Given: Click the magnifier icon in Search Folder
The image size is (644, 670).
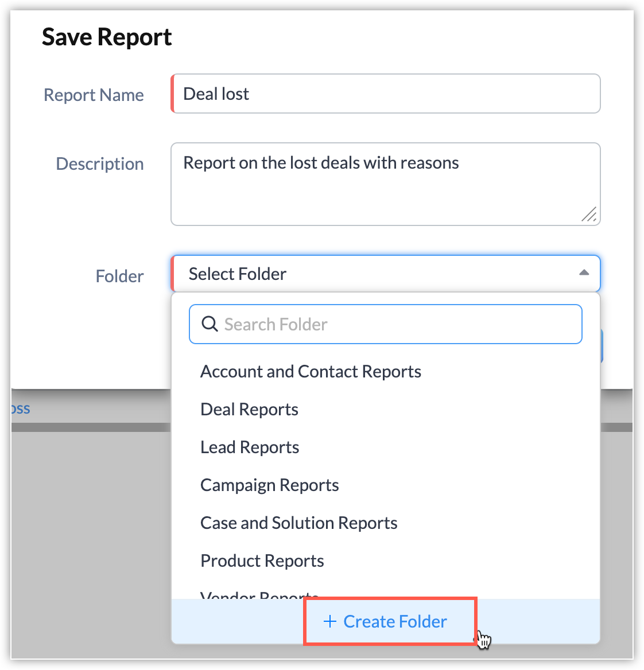Looking at the screenshot, I should (210, 325).
